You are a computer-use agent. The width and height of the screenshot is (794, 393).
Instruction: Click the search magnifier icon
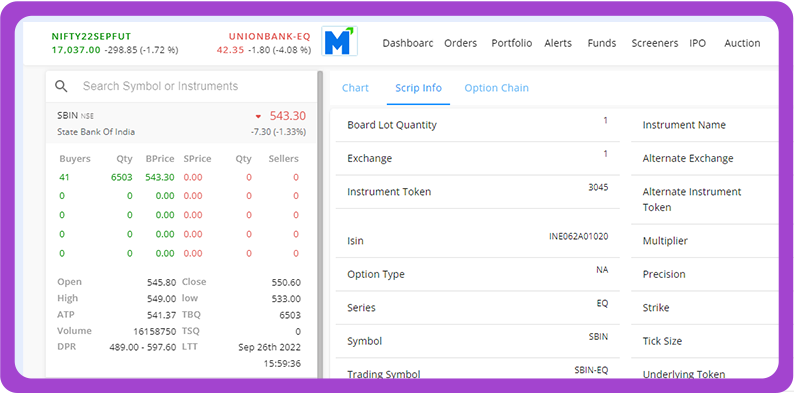[x=61, y=86]
